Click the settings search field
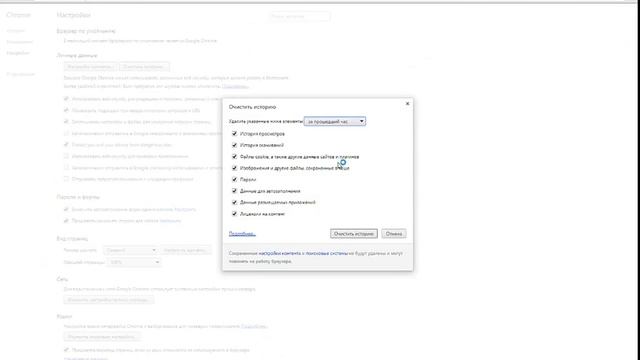 point(300,16)
